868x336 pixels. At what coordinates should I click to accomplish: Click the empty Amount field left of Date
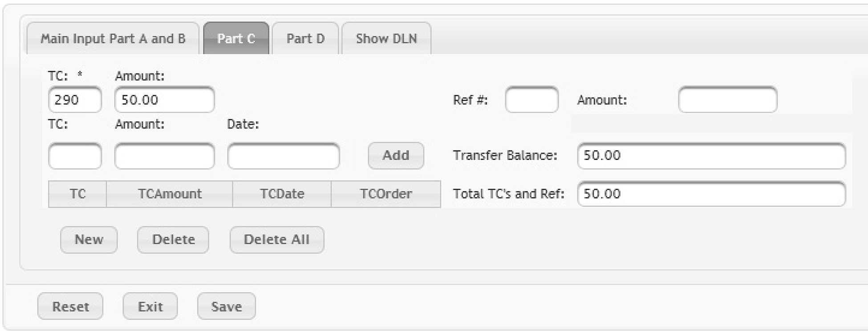(164, 156)
